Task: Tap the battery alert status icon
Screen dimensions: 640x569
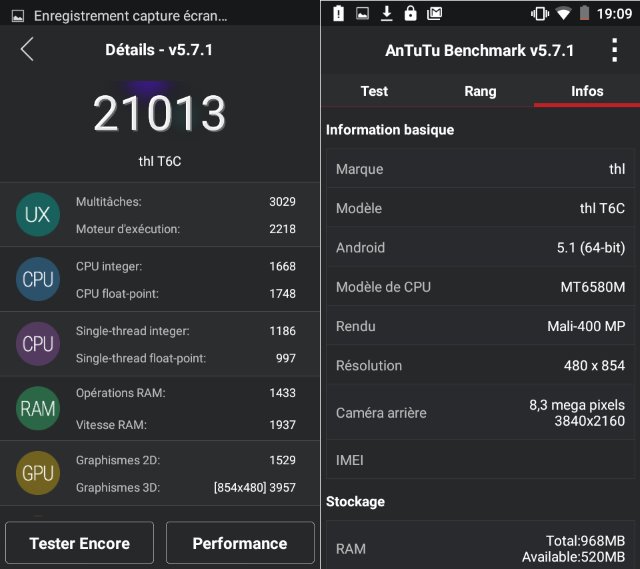Action: point(338,13)
